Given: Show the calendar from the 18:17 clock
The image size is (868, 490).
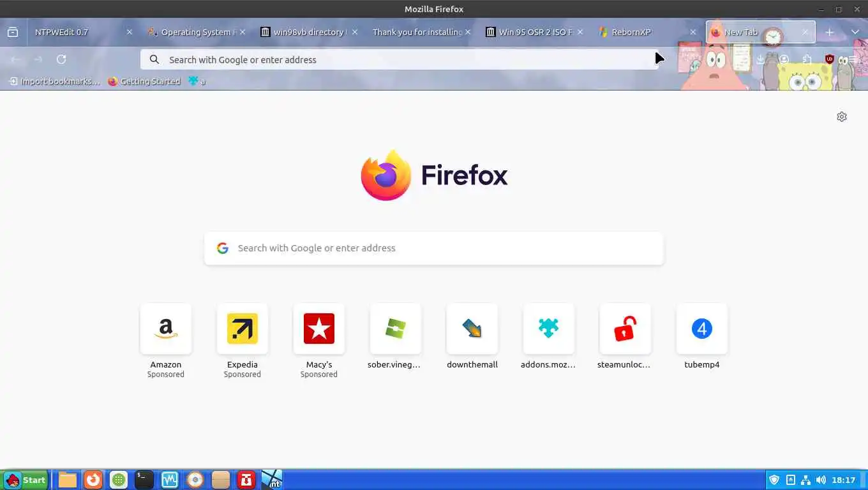Looking at the screenshot, I should coord(843,480).
